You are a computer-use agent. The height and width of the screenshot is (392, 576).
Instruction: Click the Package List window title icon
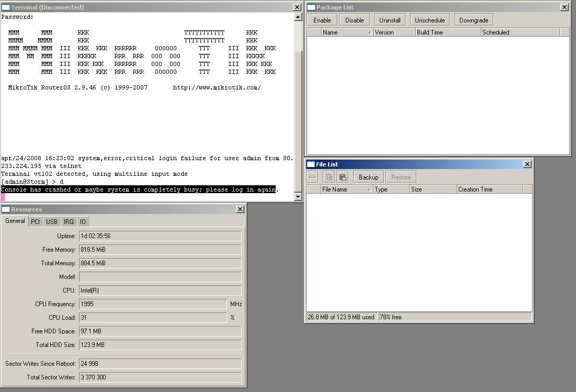click(x=311, y=7)
